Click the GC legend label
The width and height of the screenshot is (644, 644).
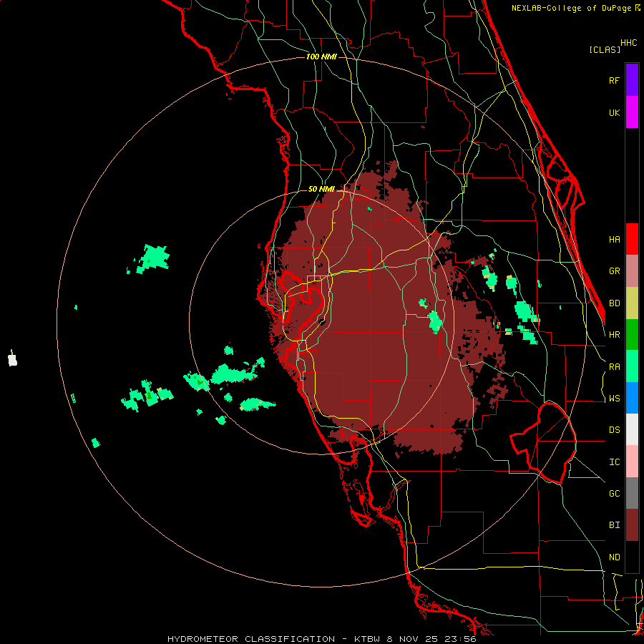[614, 494]
